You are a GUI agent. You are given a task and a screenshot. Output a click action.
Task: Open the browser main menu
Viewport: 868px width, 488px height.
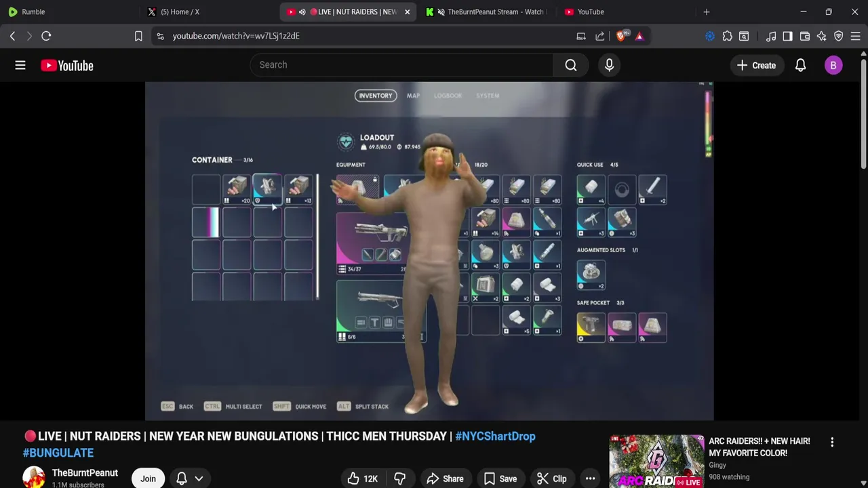pos(856,36)
